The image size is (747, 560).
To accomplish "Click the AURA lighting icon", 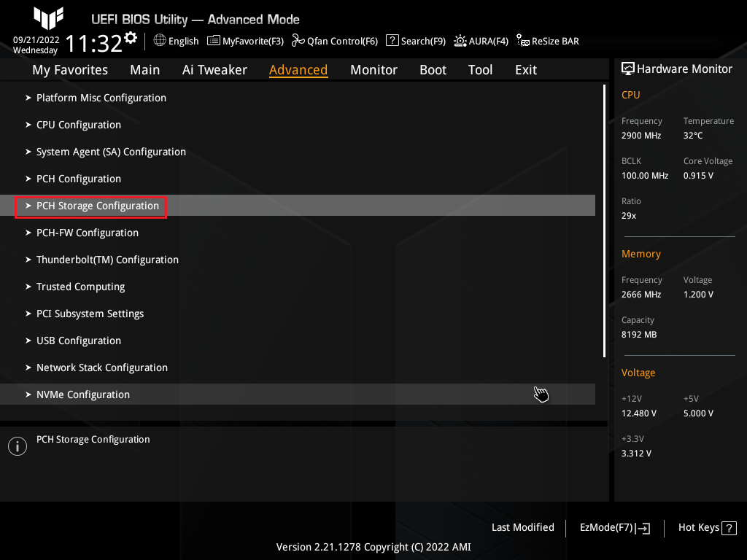I will click(460, 41).
